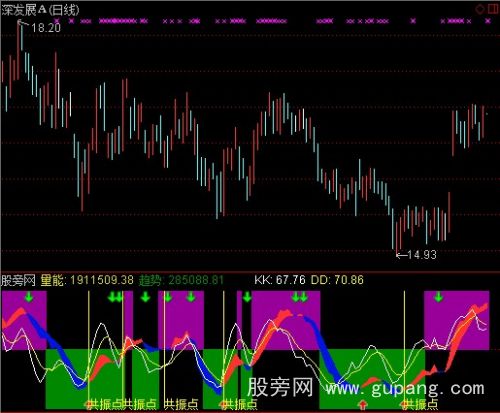Screen dimensions: 500x413
Task: Click the 14.93 low price label
Action: click(422, 255)
